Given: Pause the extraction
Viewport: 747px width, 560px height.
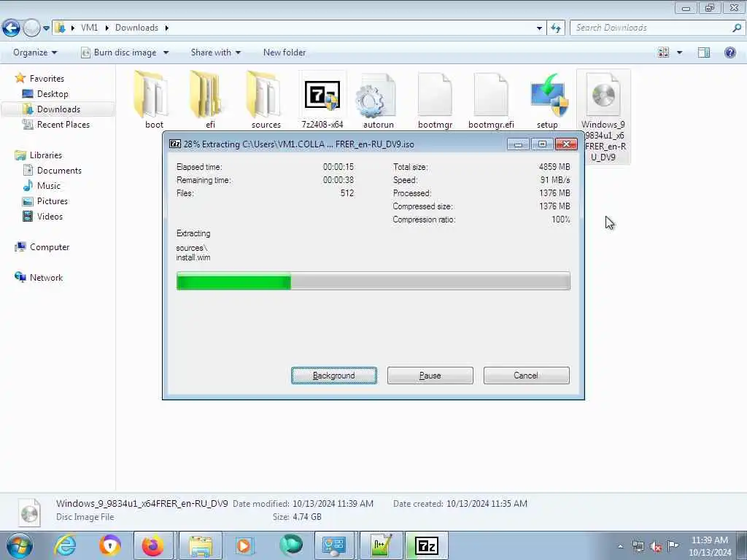Looking at the screenshot, I should 430,376.
